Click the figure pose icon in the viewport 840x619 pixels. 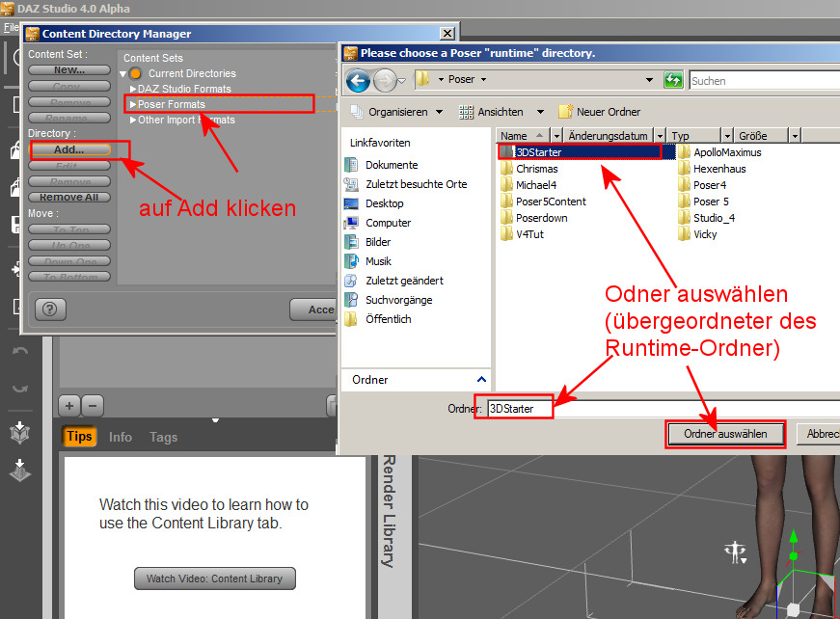[735, 552]
